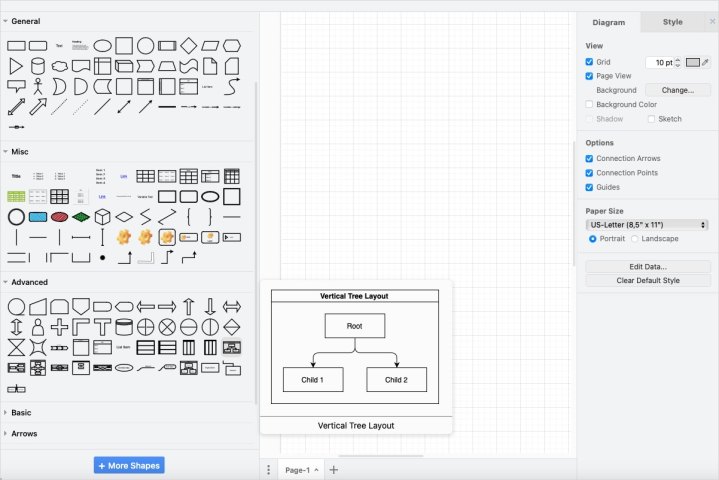Select the up arrow shape in Advanced
Screen dimensions: 719x480
189,306
